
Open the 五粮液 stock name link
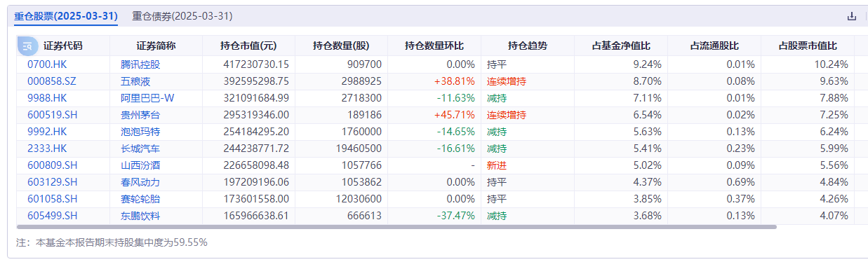pos(135,81)
